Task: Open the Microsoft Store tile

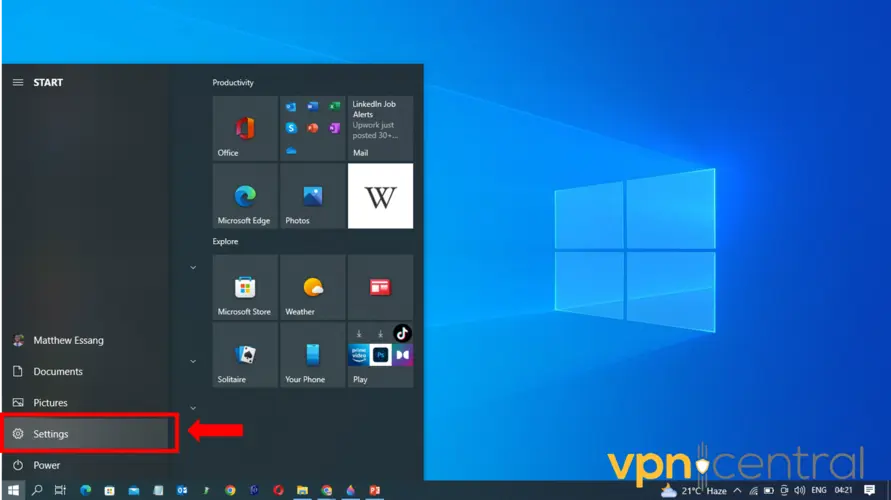Action: pyautogui.click(x=245, y=287)
